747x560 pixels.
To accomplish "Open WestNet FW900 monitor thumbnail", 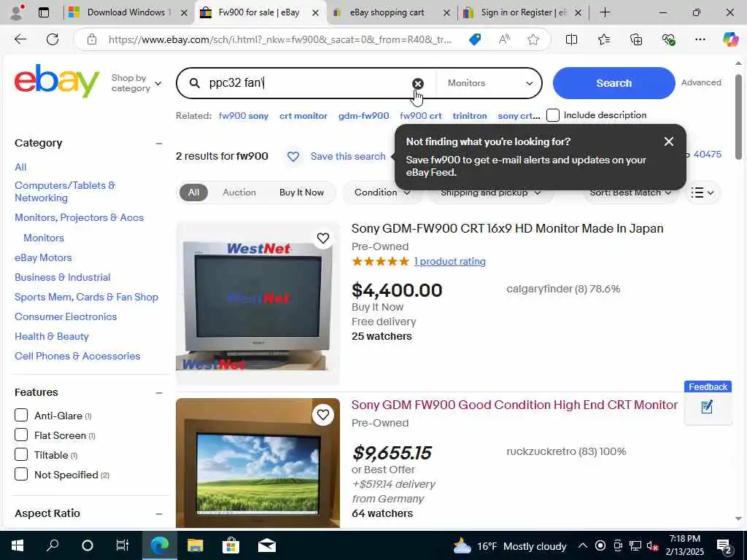I will [258, 303].
